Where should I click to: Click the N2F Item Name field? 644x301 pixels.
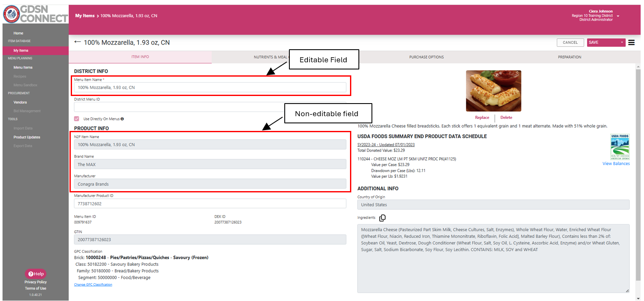210,145
